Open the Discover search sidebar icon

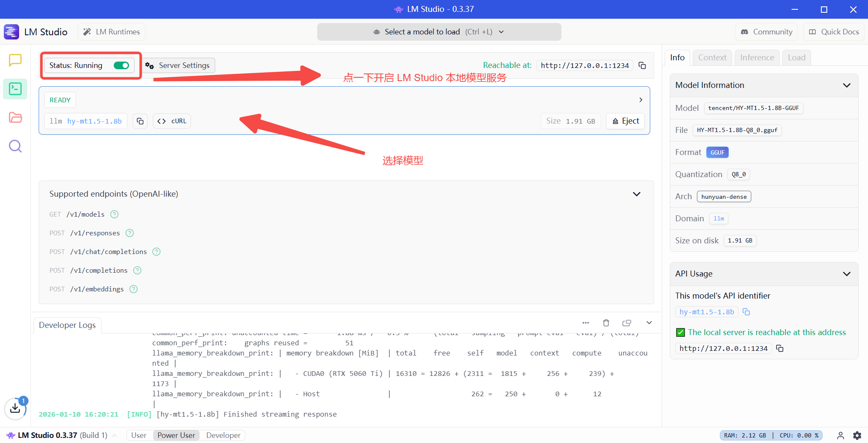(x=15, y=146)
